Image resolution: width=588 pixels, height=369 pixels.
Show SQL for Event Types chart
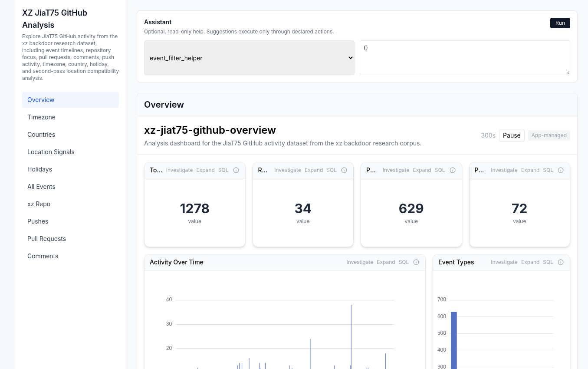click(x=548, y=262)
